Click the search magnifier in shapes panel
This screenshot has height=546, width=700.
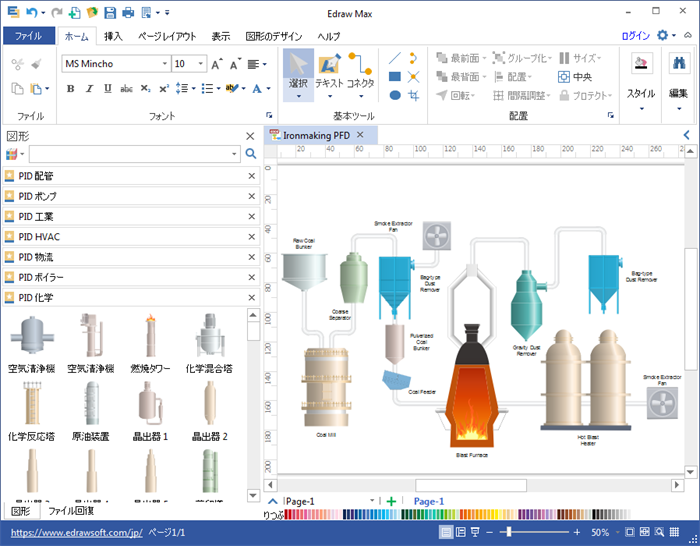251,154
